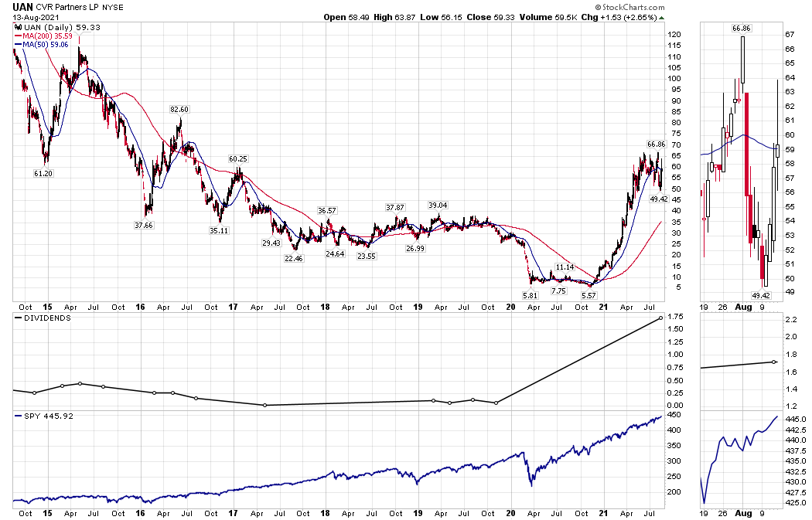Click the final dividend marker in the main Dividends panel
812x520 pixels.
click(x=660, y=318)
